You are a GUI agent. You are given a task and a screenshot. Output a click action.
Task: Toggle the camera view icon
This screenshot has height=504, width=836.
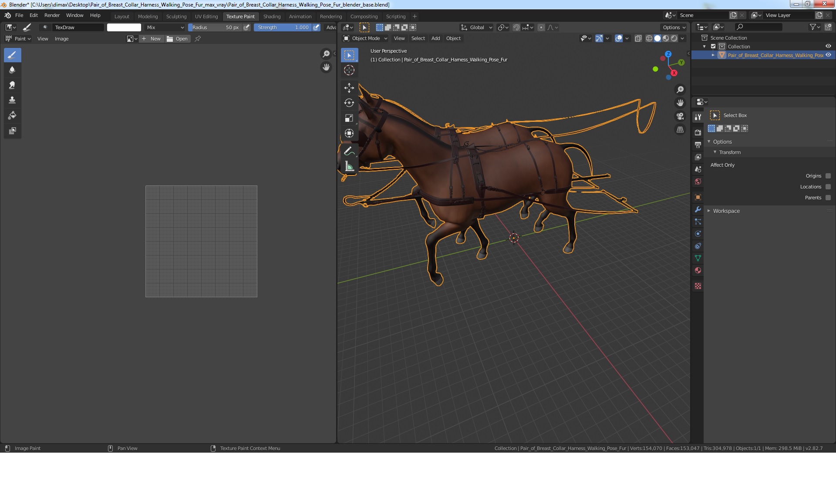pos(680,116)
